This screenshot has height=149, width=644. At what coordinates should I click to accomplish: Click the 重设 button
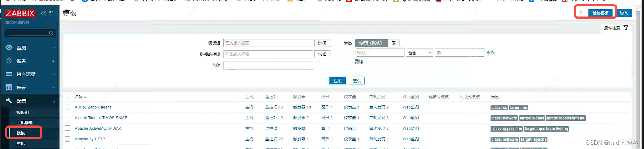click(x=357, y=81)
